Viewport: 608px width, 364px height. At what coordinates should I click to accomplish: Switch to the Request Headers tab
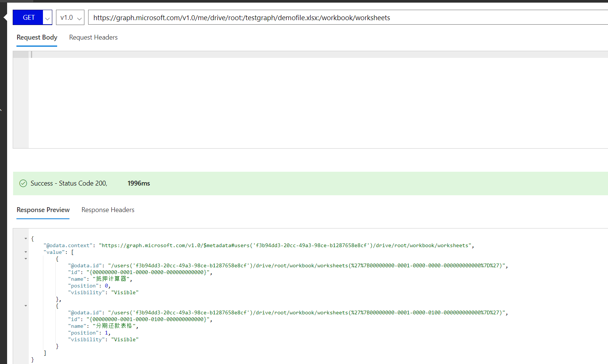(93, 37)
